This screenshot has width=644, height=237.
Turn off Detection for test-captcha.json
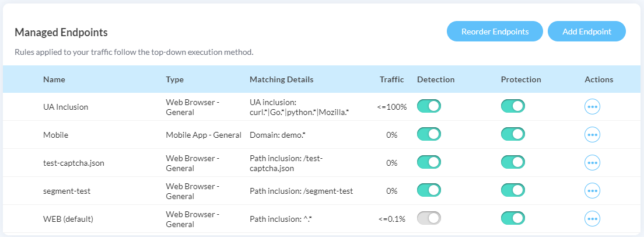coord(429,162)
